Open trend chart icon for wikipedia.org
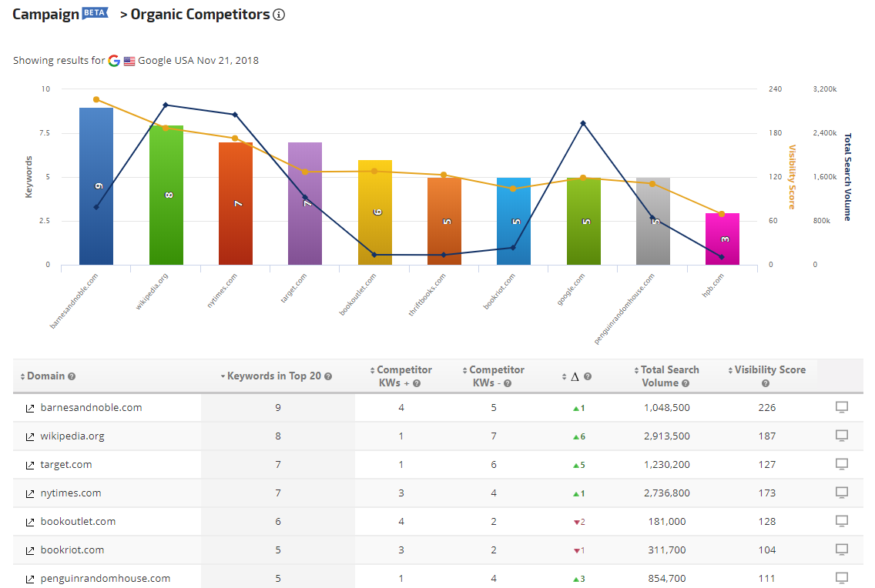The image size is (875, 588). coord(30,436)
